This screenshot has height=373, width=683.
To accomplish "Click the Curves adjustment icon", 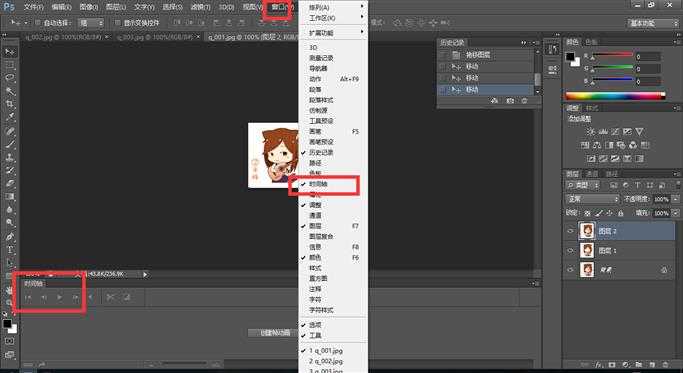I will point(615,131).
